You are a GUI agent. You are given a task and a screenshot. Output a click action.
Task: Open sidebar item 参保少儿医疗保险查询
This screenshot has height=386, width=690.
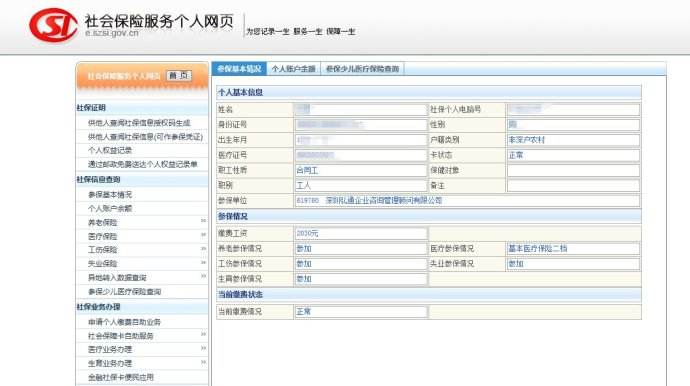click(x=125, y=292)
